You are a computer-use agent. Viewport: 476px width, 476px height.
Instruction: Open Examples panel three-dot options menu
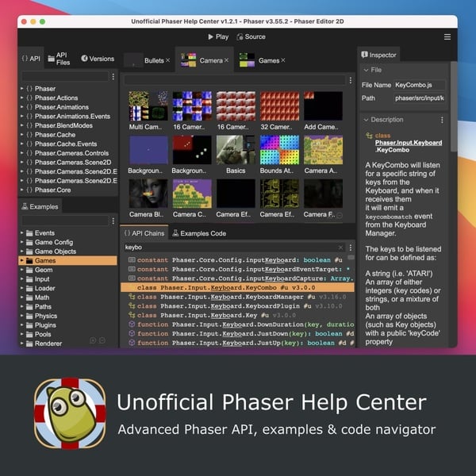pos(113,221)
